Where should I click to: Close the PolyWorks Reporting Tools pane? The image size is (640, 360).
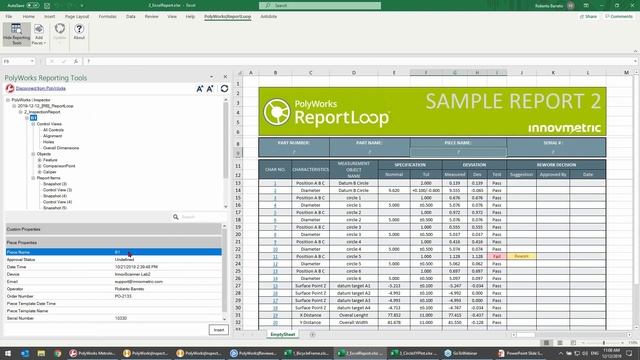tap(225, 77)
